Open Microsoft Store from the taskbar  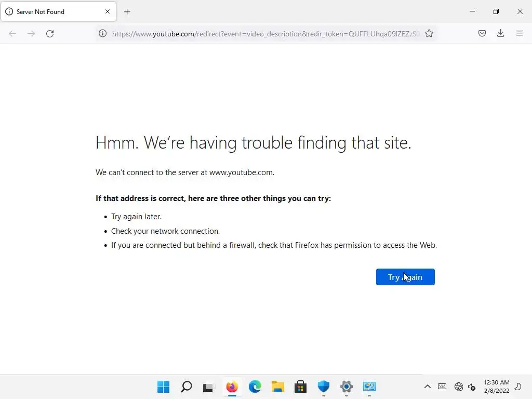coord(300,387)
